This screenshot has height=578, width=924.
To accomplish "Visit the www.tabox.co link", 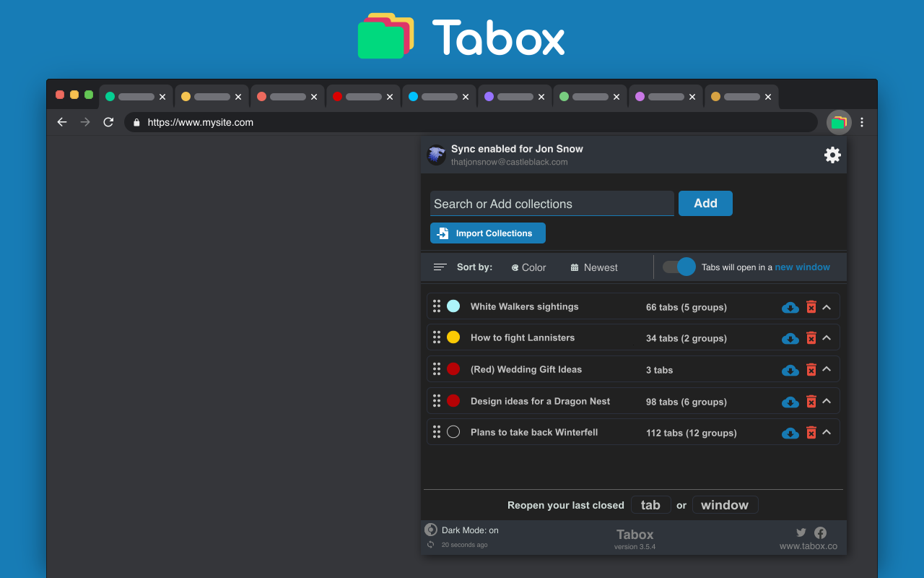I will coord(808,546).
